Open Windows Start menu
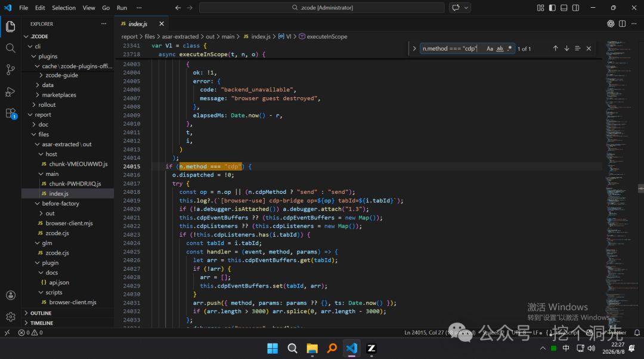This screenshot has width=644, height=359. tap(273, 349)
